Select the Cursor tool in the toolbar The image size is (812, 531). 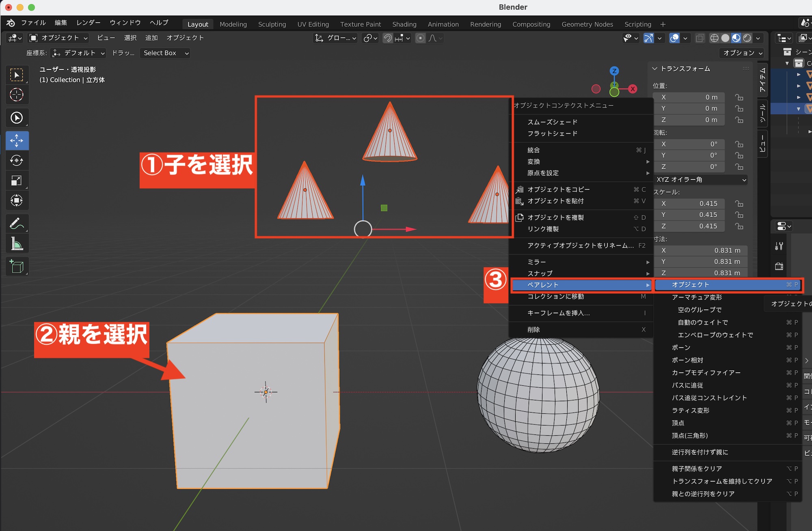click(x=17, y=95)
